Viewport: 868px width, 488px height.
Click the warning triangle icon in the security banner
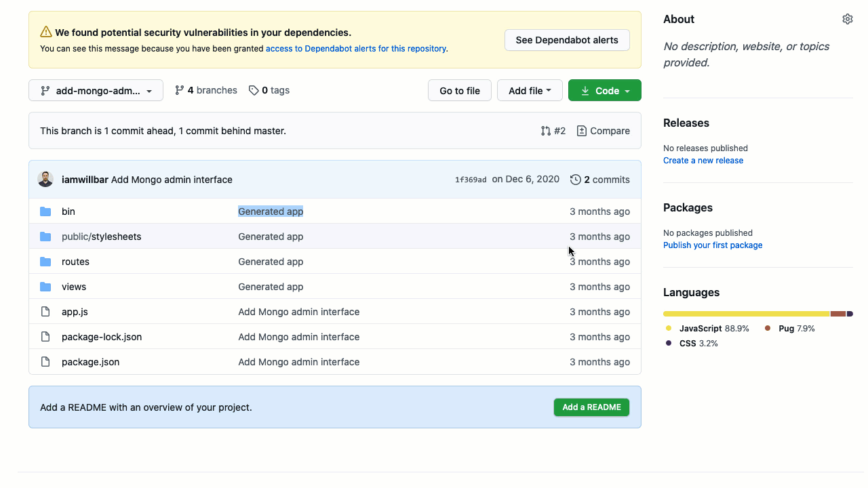coord(46,32)
